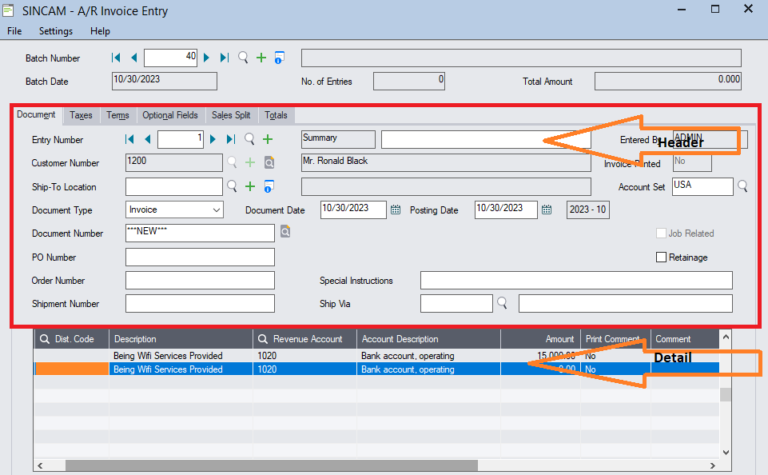Open the File menu

pos(14,31)
